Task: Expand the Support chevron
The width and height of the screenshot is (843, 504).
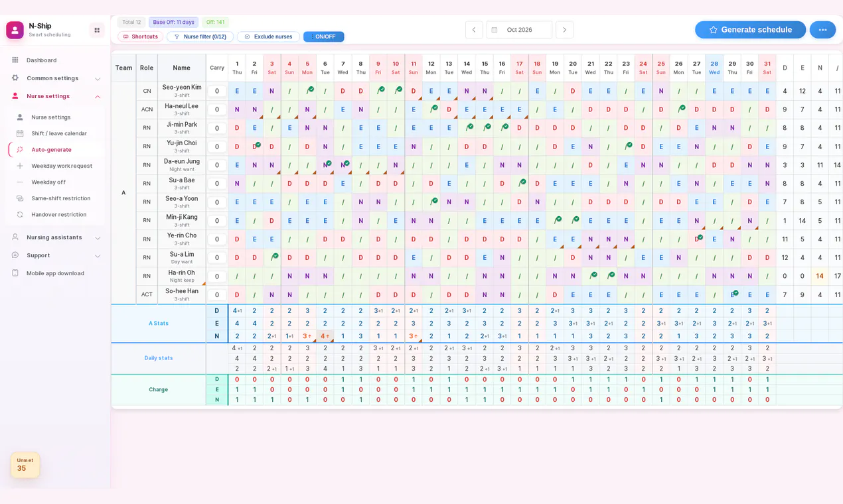Action: pos(98,255)
